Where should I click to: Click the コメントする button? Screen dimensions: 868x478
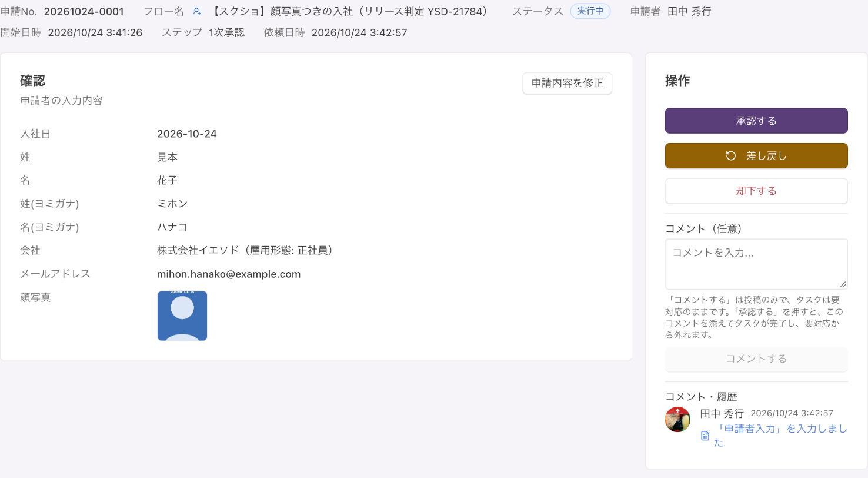[756, 358]
